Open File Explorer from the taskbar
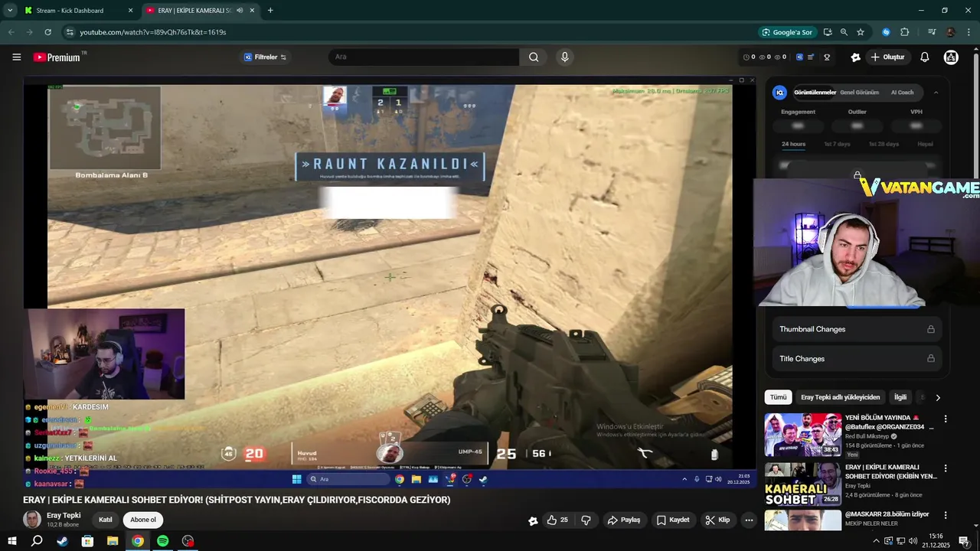980x551 pixels. click(x=113, y=541)
